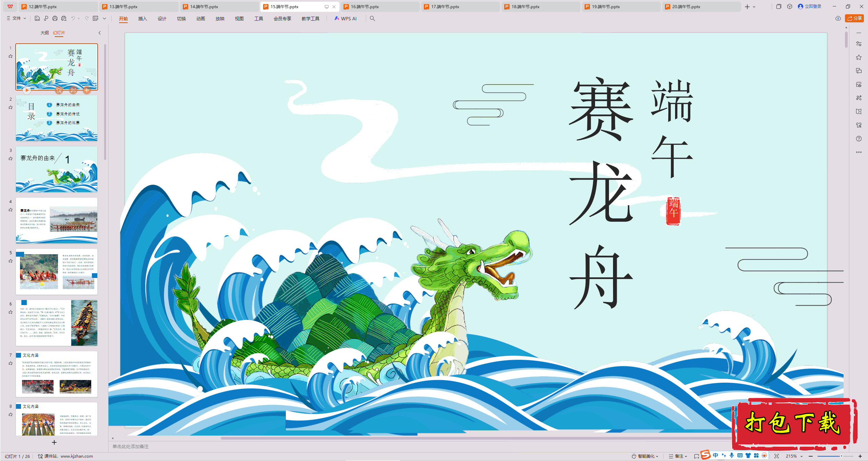Click the Print icon in toolbar
868x461 pixels.
pos(55,19)
